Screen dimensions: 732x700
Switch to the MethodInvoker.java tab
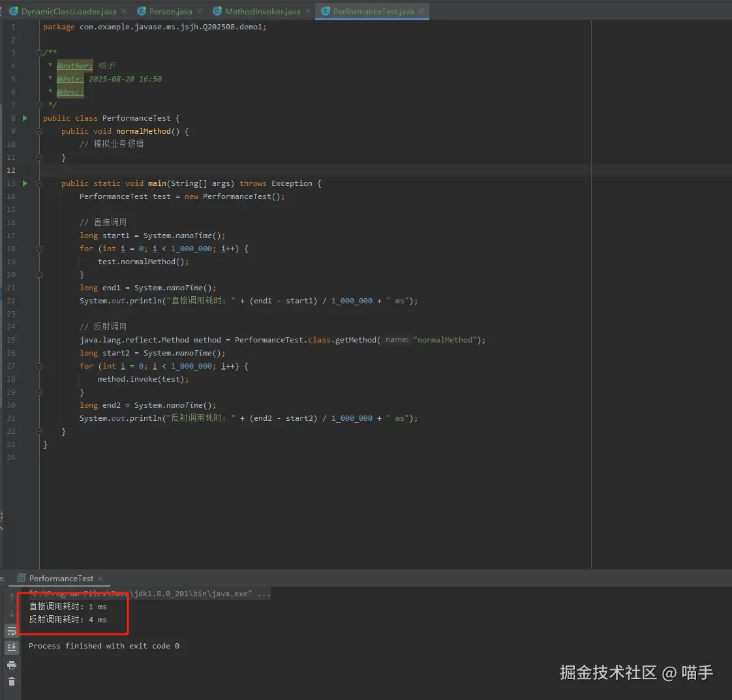(262, 11)
